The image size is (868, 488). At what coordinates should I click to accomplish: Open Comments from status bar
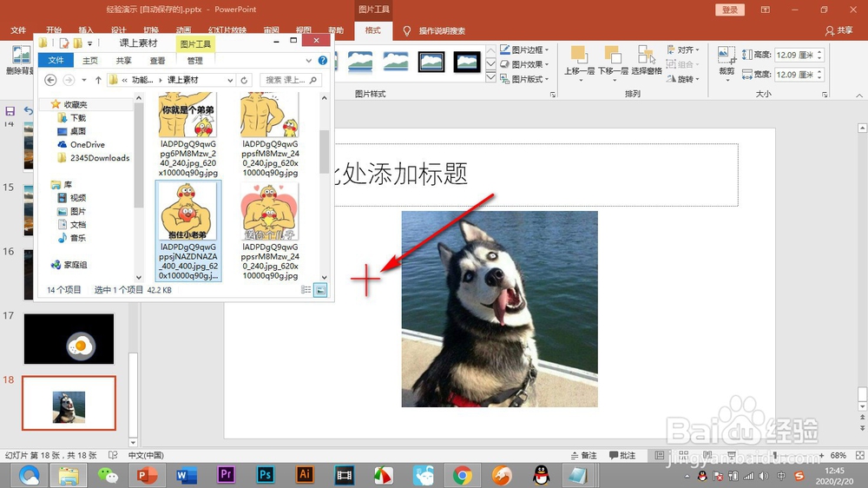tap(622, 455)
